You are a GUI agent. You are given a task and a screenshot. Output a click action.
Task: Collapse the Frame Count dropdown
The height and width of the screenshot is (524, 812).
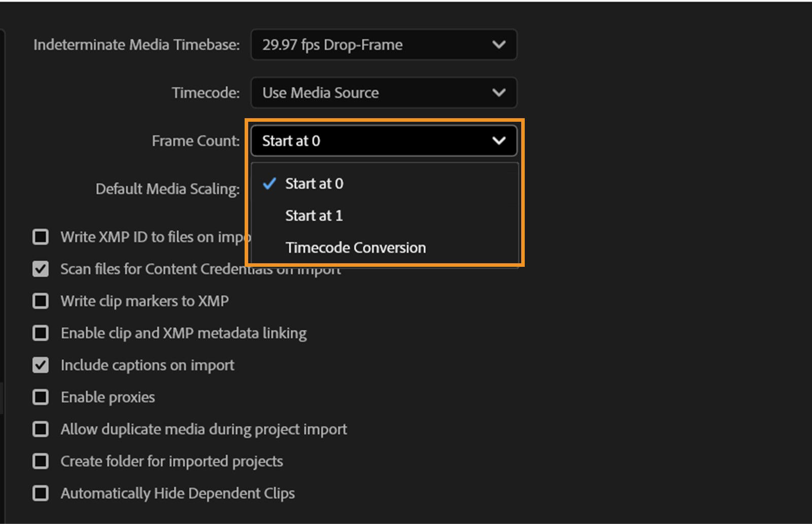coord(383,141)
